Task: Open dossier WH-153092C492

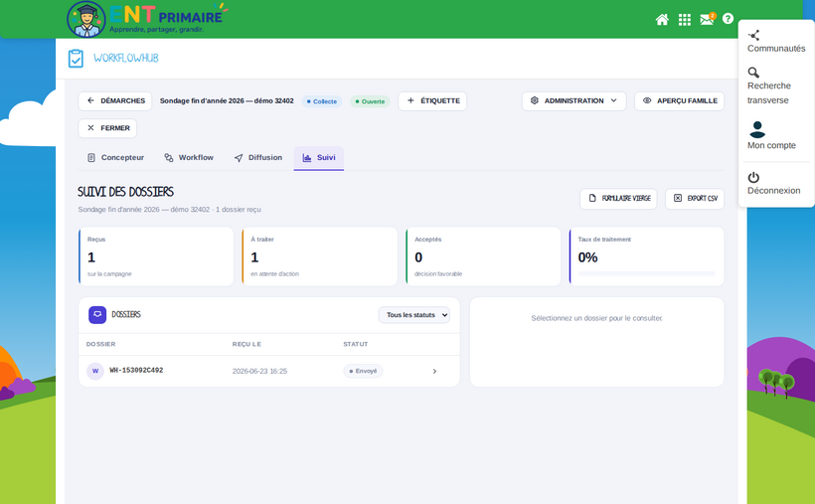Action: (269, 371)
